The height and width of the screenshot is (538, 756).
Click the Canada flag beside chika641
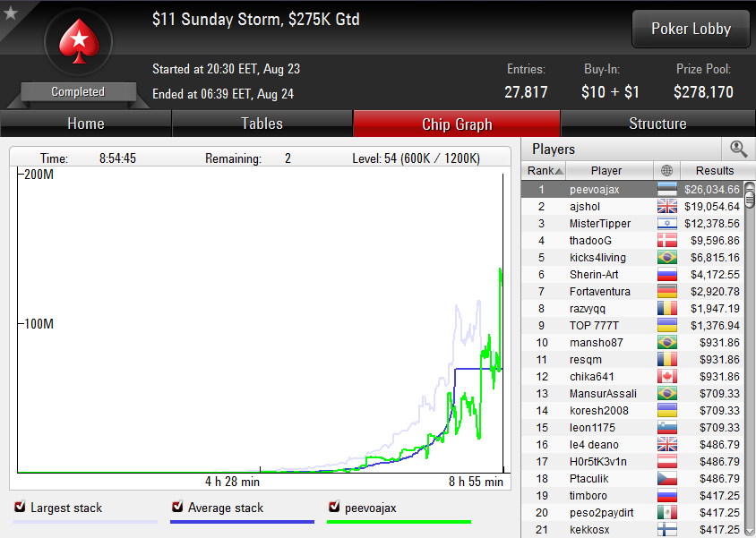[667, 376]
